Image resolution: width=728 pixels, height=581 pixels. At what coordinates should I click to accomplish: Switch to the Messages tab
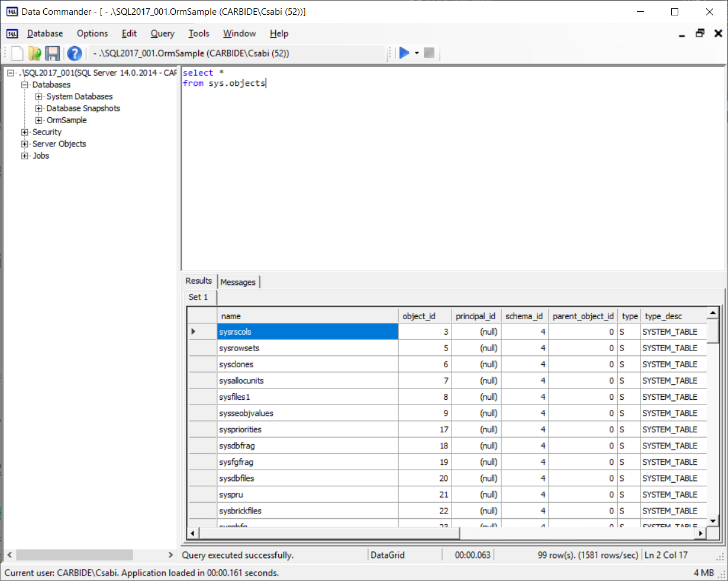pyautogui.click(x=238, y=283)
